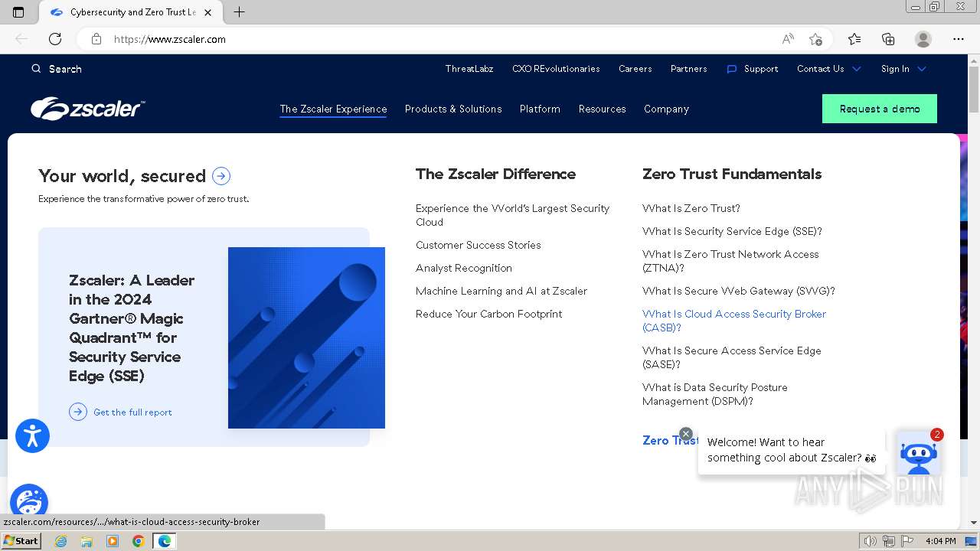This screenshot has height=551, width=980.
Task: Open the Favorites list icon
Action: [854, 39]
